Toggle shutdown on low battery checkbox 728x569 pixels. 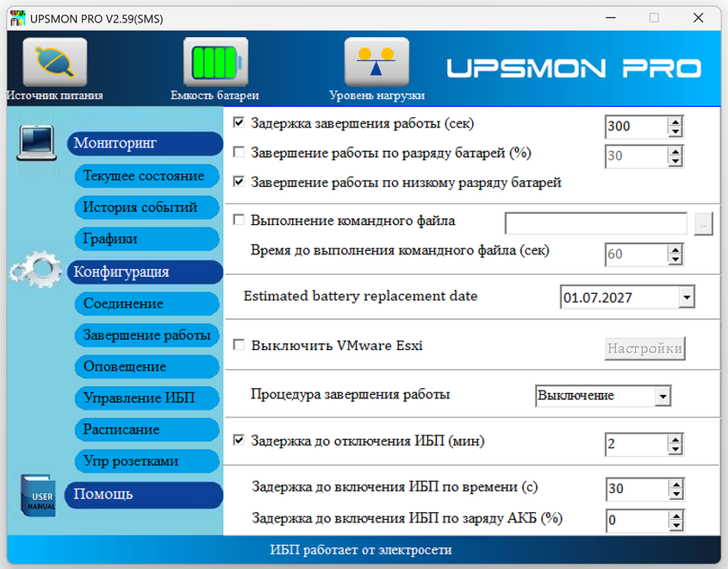239,182
